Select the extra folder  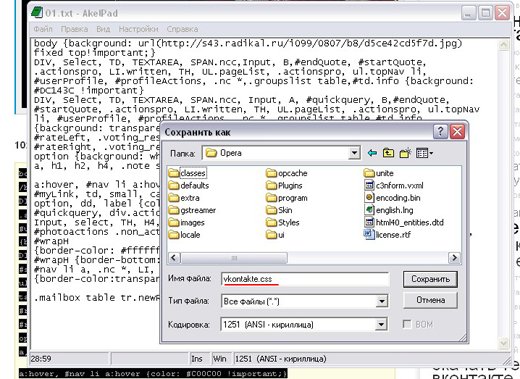click(184, 198)
